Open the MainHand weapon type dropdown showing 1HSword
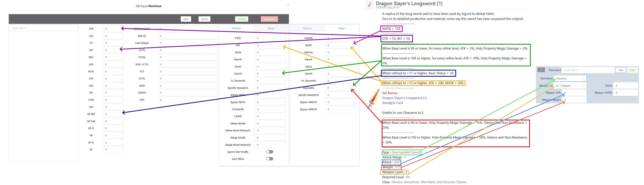Screen dimensions: 644x185 tap(570, 79)
